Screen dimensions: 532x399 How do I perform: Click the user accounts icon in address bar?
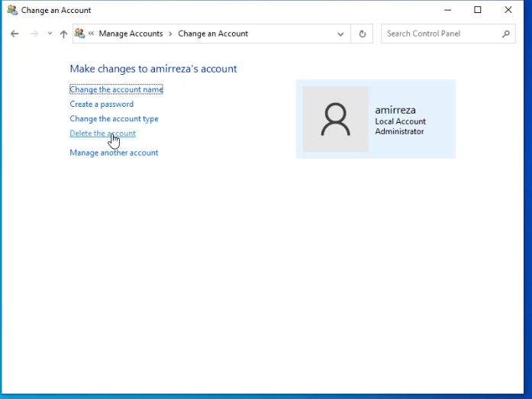pyautogui.click(x=79, y=34)
